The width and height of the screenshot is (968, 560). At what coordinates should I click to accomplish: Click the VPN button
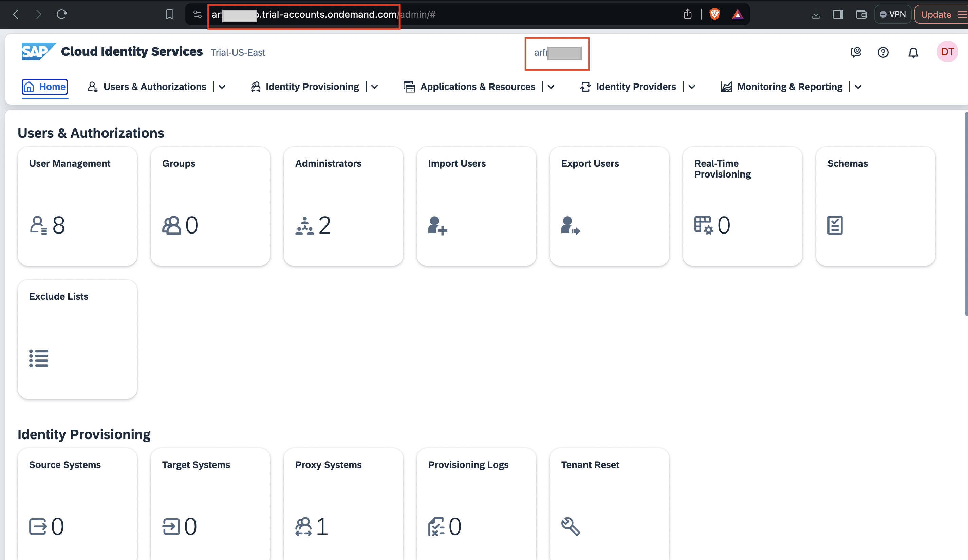point(892,15)
